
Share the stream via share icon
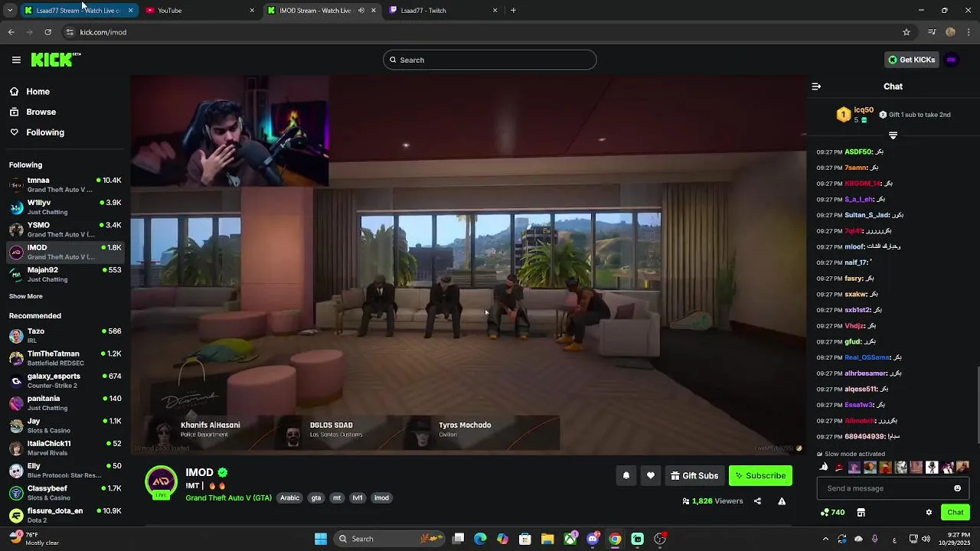coord(757,501)
